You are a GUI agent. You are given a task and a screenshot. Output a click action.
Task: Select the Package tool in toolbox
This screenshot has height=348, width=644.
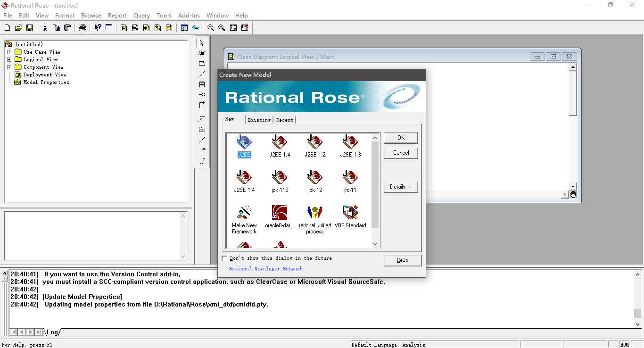pos(202,129)
